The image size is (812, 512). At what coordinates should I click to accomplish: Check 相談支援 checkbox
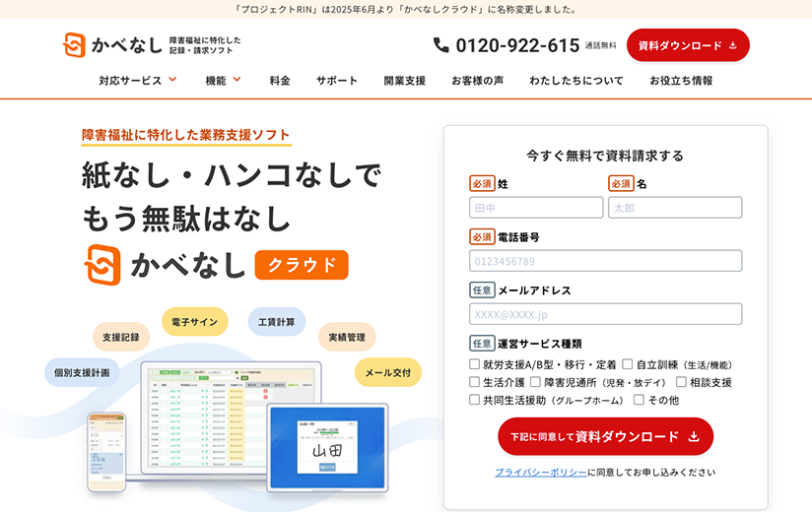681,382
